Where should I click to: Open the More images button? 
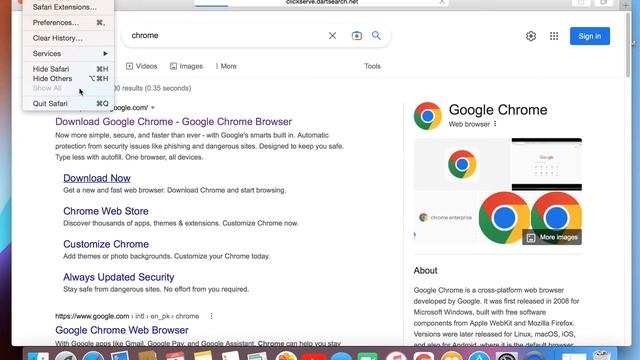click(552, 237)
